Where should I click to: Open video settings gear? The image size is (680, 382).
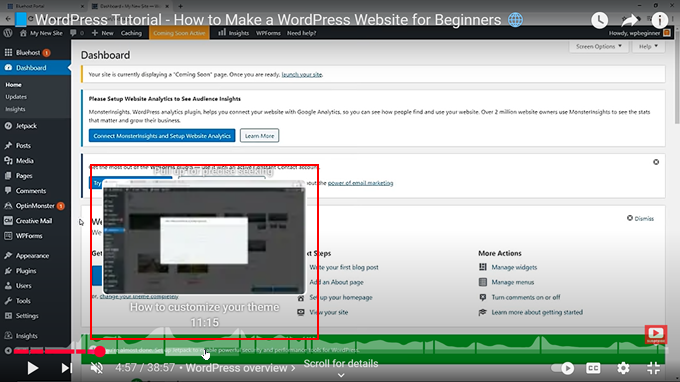623,368
